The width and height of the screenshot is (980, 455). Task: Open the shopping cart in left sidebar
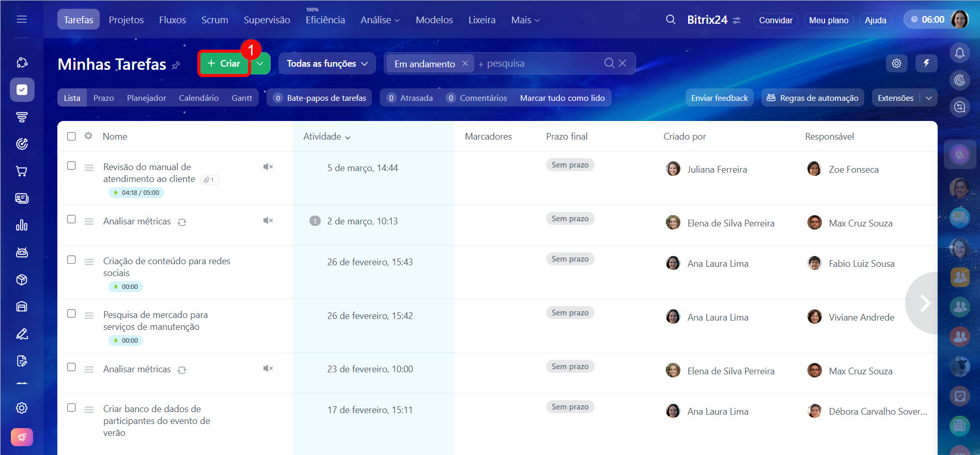22,171
